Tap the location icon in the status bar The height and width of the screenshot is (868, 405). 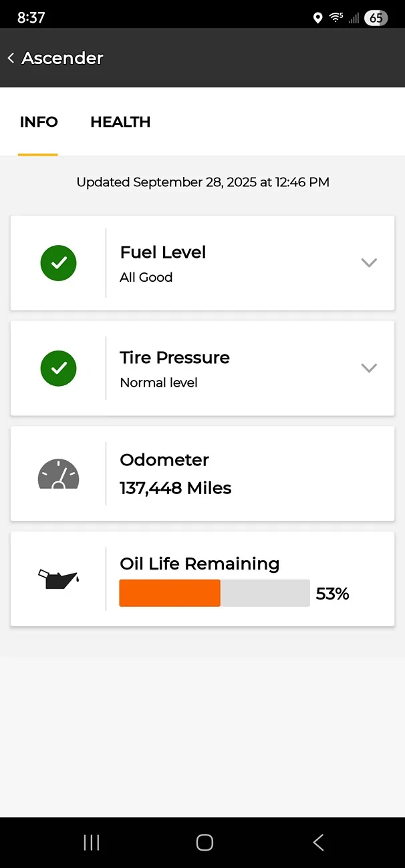(x=317, y=18)
